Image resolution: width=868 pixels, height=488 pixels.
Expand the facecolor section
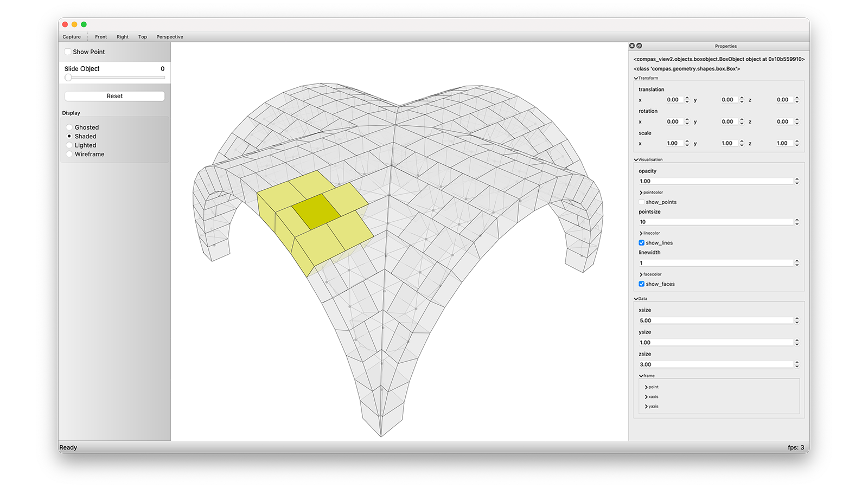pyautogui.click(x=641, y=274)
